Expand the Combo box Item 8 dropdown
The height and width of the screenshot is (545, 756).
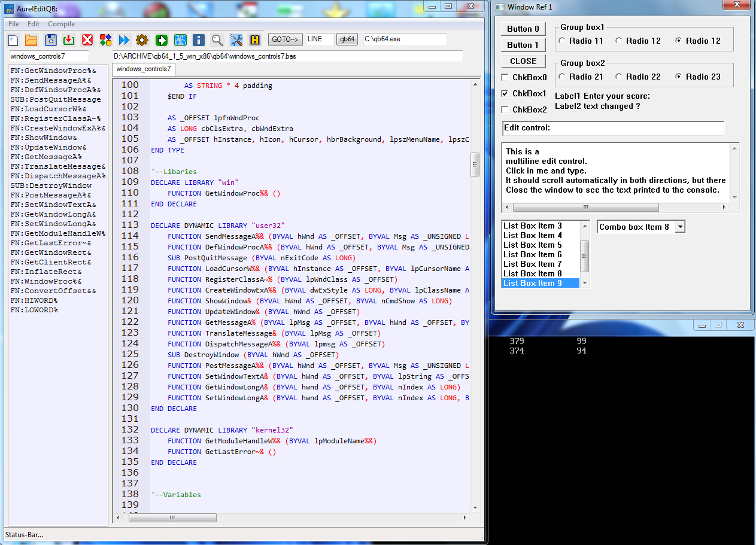point(679,227)
